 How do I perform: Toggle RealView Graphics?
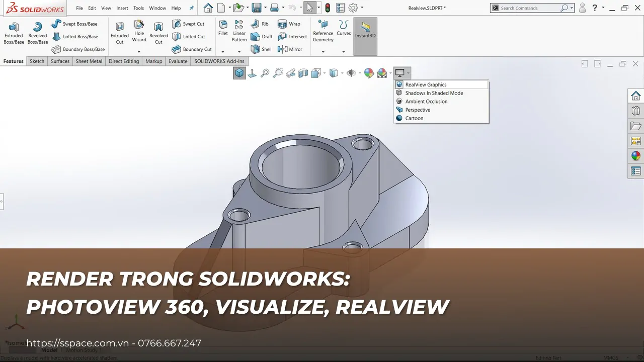coord(441,84)
